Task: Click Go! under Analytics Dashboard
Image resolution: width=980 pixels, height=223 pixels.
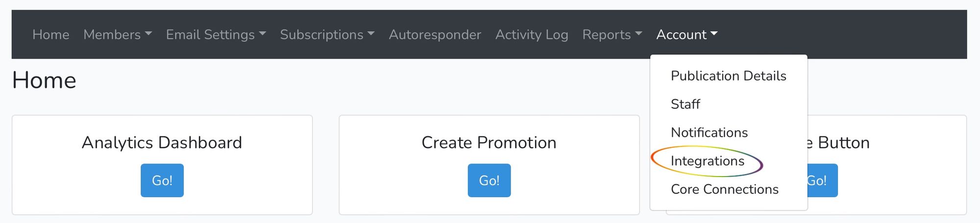Action: (x=162, y=180)
